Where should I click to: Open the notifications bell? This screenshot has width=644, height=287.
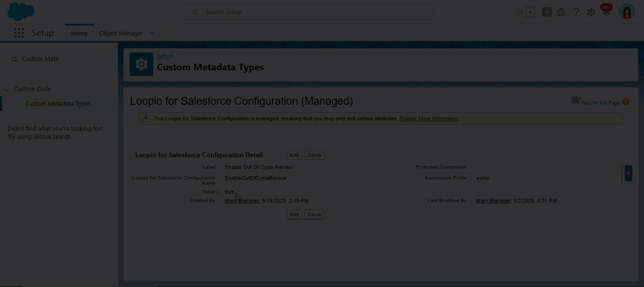(606, 12)
